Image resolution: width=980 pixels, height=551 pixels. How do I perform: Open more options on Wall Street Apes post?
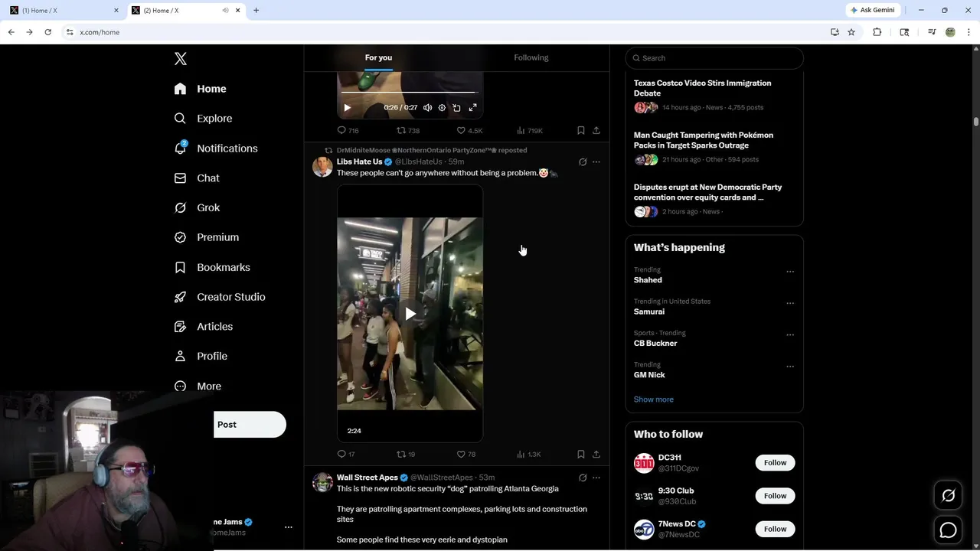point(596,478)
